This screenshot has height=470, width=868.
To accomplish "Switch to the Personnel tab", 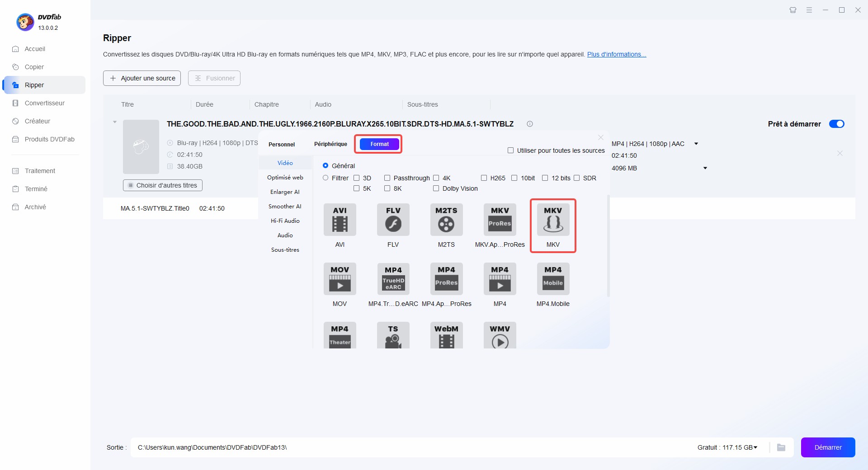I will pos(282,145).
